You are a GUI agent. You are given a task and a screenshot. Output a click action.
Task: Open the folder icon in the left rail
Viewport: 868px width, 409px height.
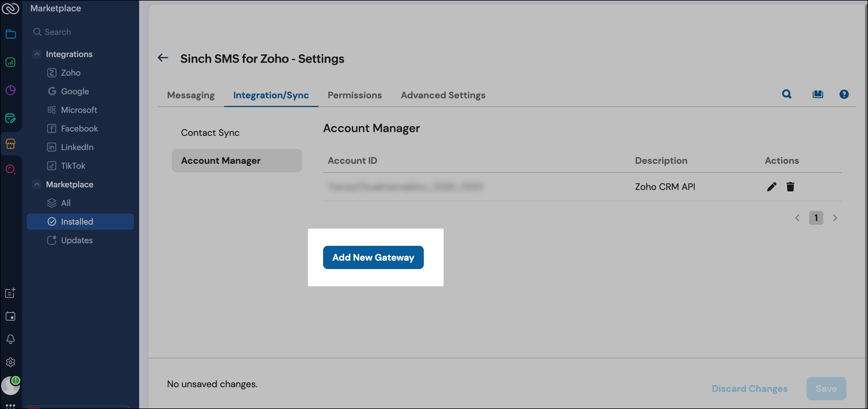tap(10, 34)
